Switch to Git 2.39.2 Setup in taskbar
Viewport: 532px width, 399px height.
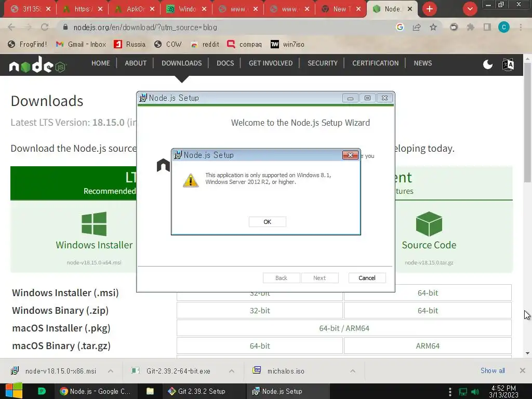coord(197,391)
